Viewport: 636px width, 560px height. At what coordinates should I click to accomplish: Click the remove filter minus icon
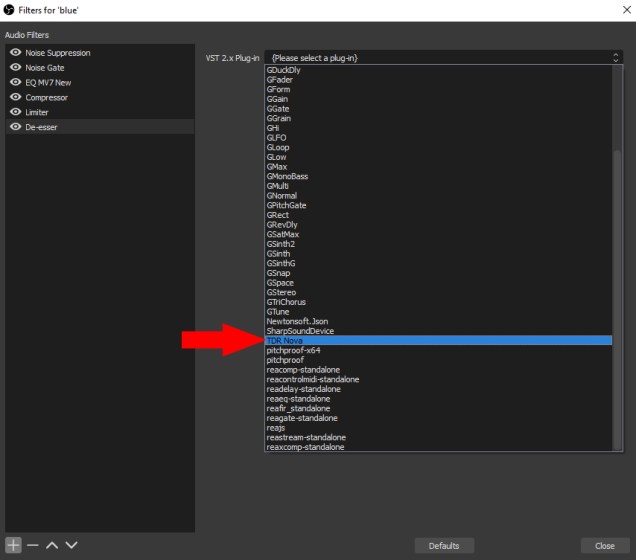click(x=33, y=545)
